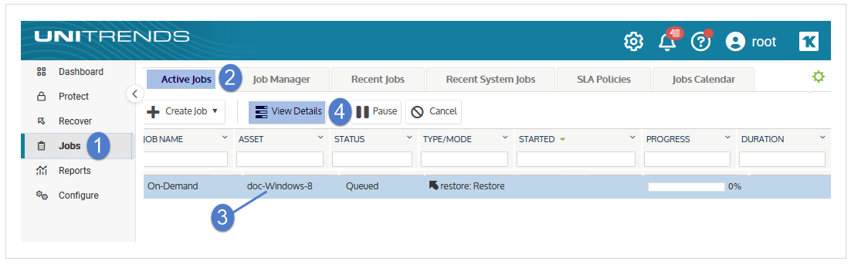
Task: Open the Started column menu arrow
Action: 632,138
